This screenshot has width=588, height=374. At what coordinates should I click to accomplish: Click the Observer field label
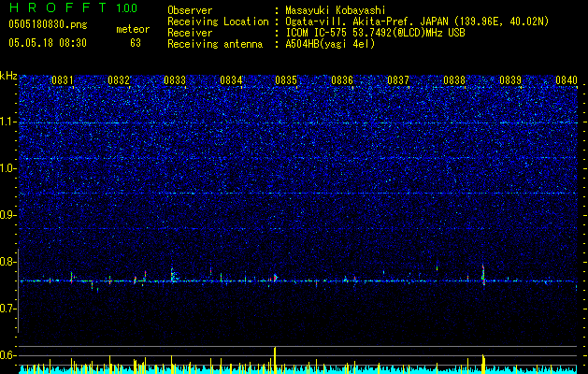click(190, 10)
